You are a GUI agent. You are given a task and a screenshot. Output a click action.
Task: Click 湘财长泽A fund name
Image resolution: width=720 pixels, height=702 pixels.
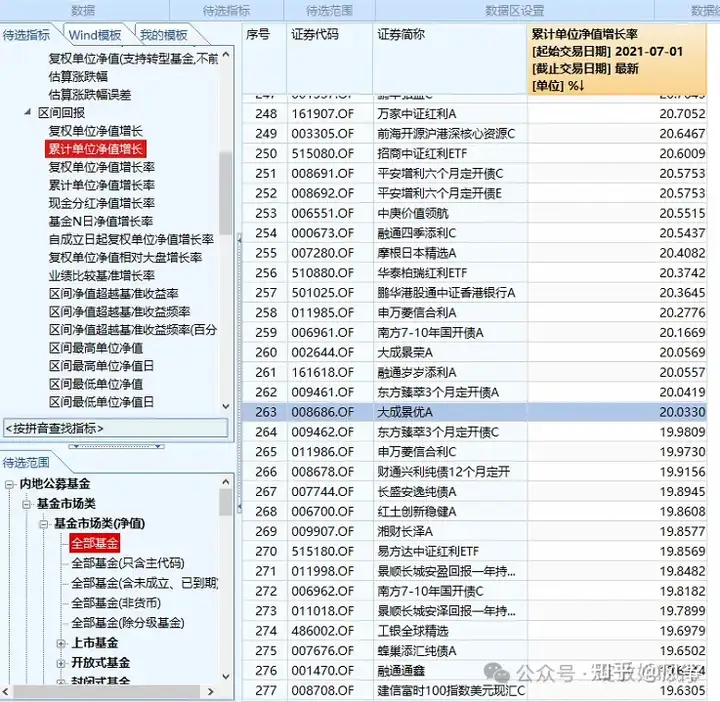405,532
